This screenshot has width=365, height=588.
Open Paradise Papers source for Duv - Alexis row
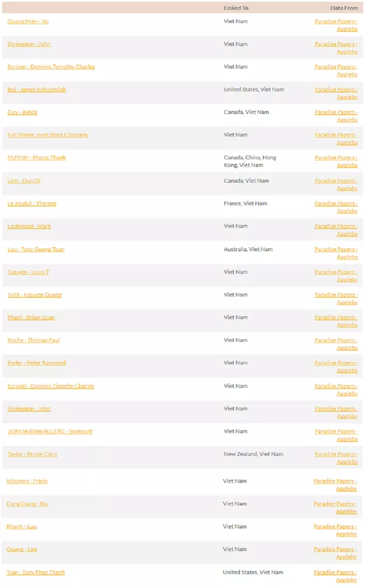click(x=336, y=116)
